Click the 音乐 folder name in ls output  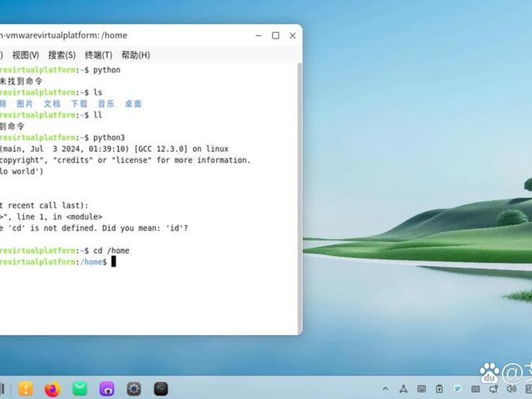pyautogui.click(x=106, y=104)
